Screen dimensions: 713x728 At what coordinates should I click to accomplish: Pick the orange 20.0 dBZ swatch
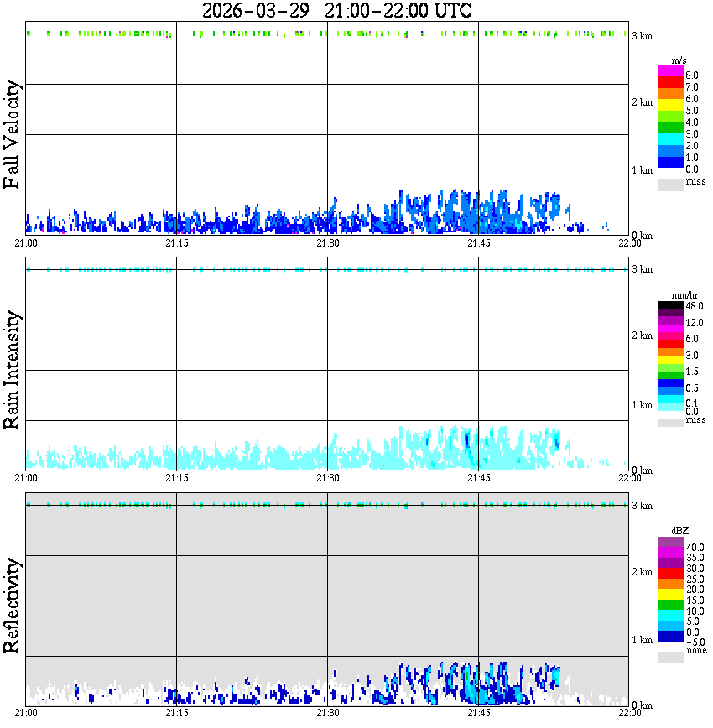670,585
